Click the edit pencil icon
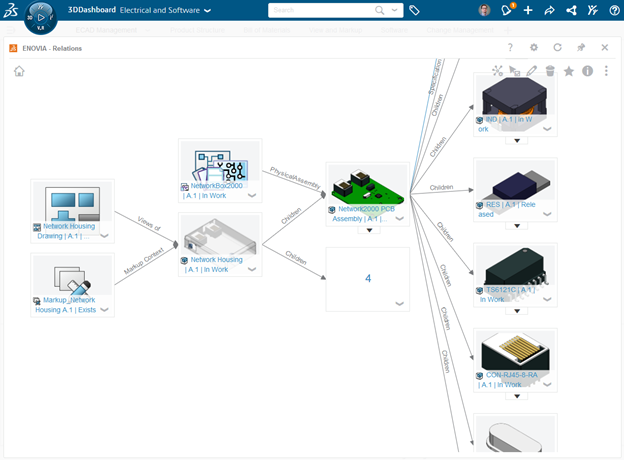Screen dimensions: 624x460 click(532, 71)
